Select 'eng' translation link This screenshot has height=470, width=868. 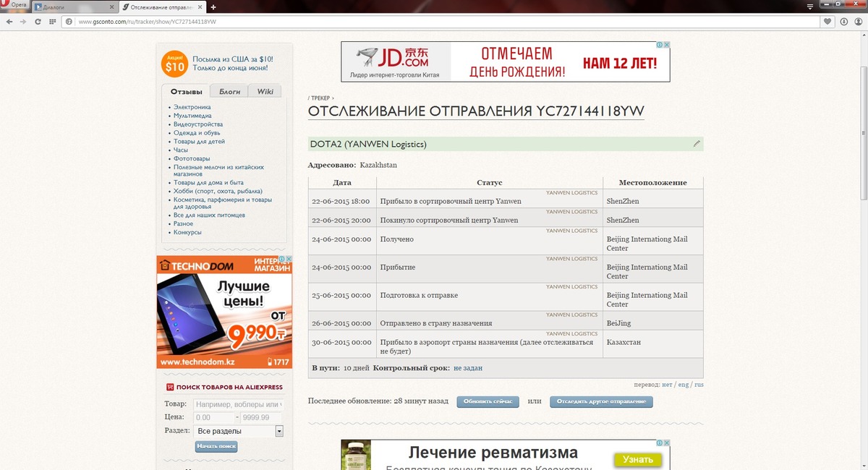pyautogui.click(x=682, y=385)
